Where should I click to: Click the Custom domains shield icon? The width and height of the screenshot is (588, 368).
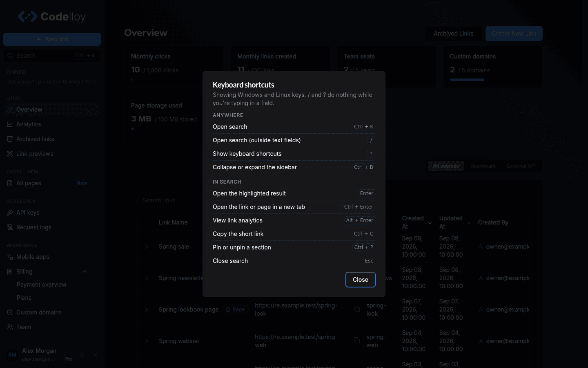(x=10, y=312)
